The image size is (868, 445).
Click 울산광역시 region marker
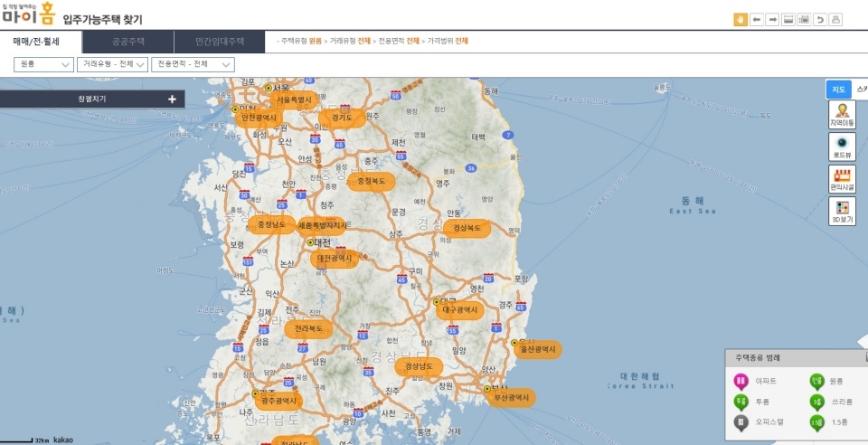click(x=538, y=350)
